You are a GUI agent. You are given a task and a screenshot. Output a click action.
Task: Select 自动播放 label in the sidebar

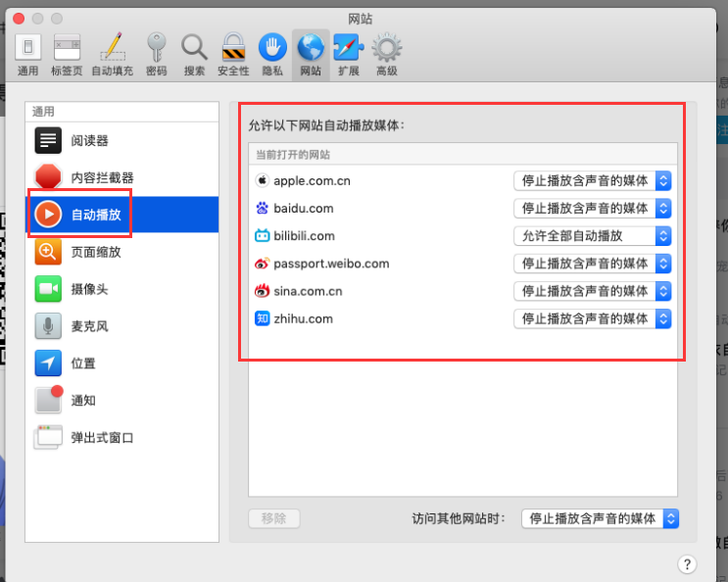(96, 215)
